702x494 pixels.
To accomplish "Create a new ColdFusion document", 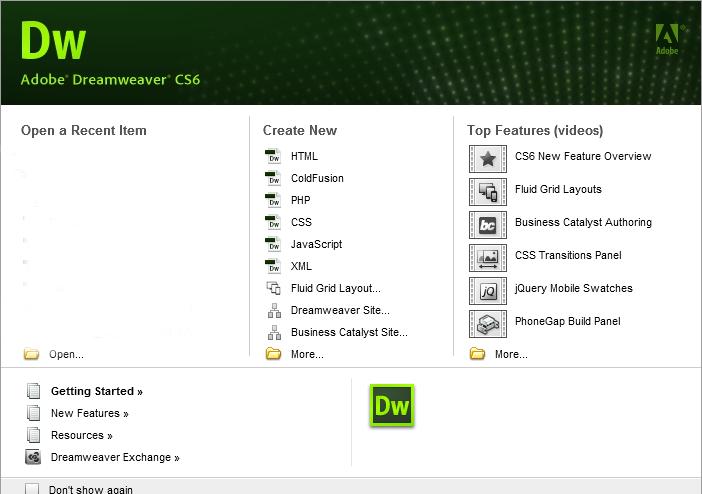I will coord(317,178).
